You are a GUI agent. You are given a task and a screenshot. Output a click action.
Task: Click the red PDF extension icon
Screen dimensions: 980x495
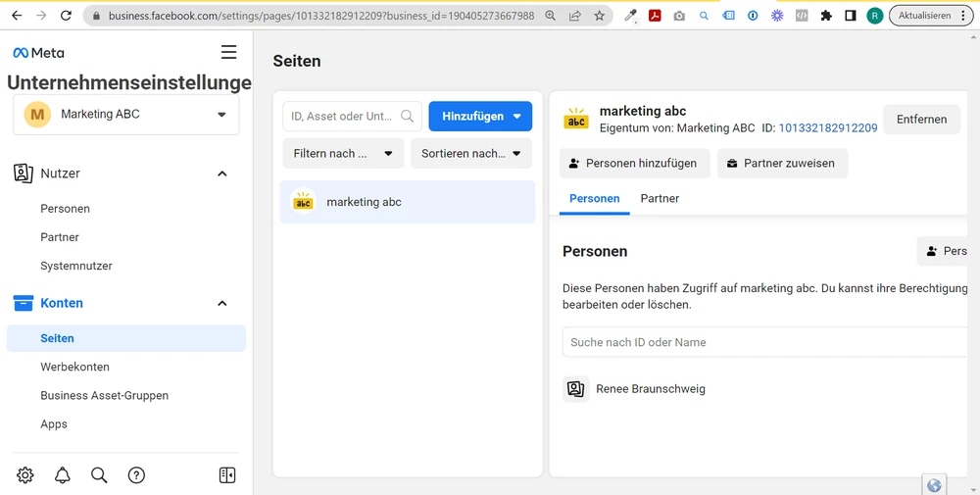(655, 16)
